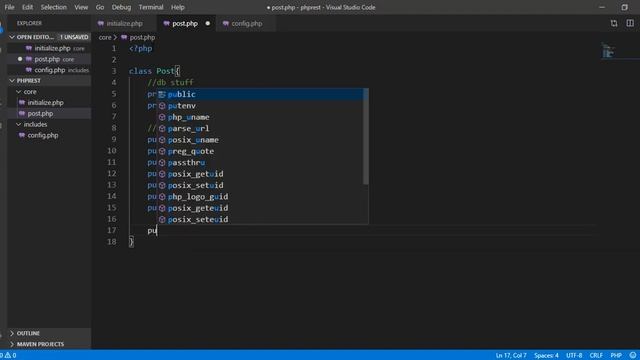Choose the 'posix_getuid' autocomplete suggestion
This screenshot has width=640, height=360.
tap(260, 174)
